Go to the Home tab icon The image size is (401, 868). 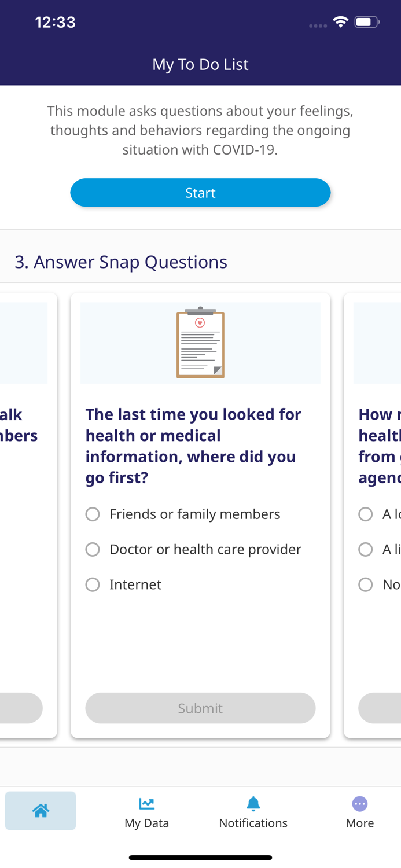click(x=41, y=810)
